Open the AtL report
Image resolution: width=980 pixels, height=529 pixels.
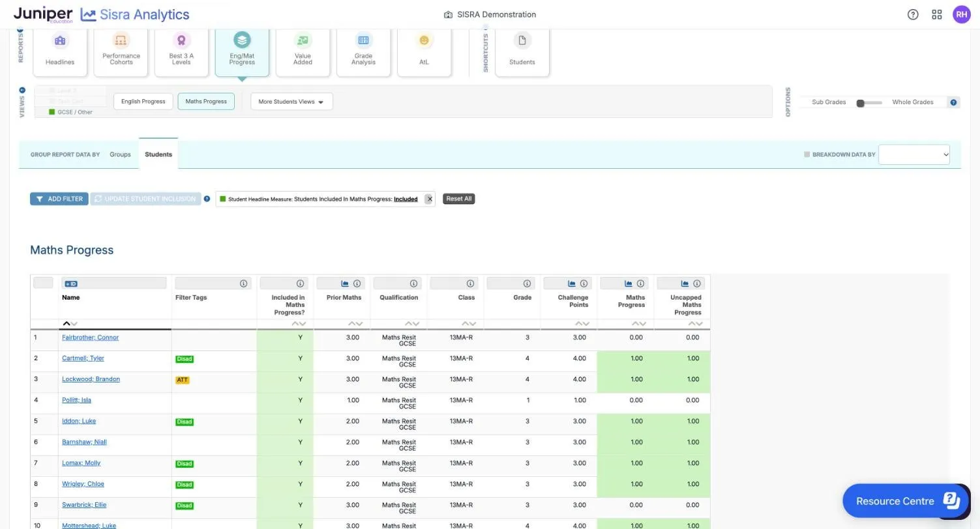[x=424, y=52]
